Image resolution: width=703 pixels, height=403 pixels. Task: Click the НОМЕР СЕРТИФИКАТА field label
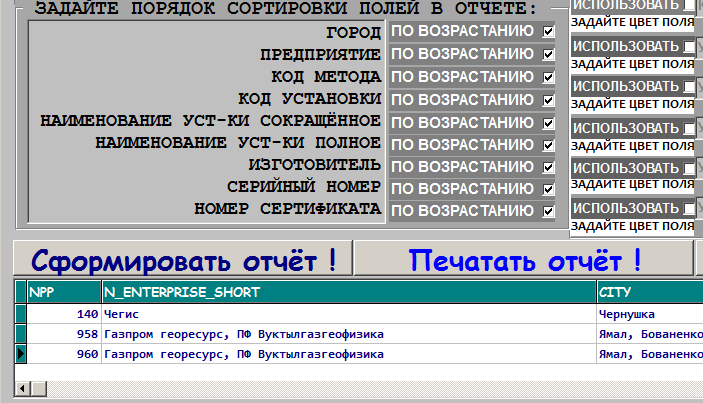pyautogui.click(x=287, y=208)
